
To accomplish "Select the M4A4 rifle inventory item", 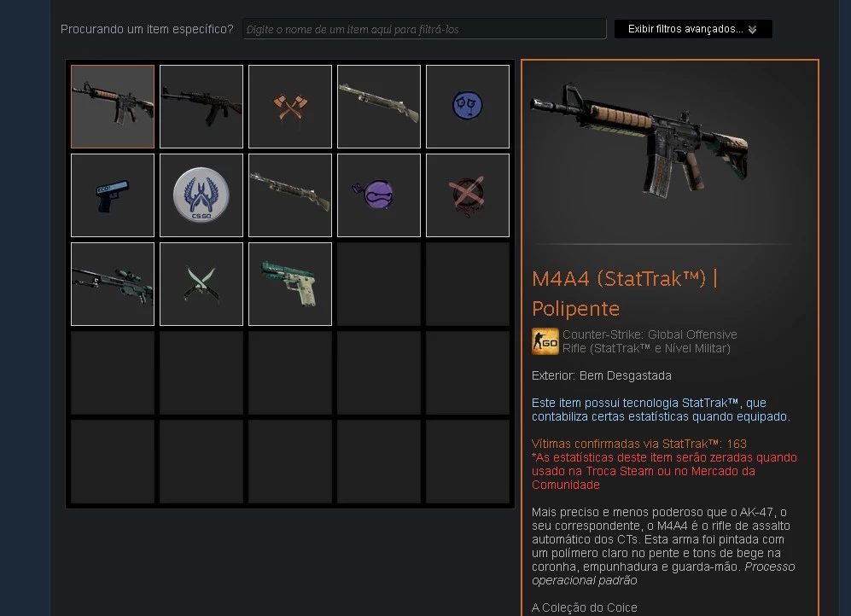I will click(113, 107).
